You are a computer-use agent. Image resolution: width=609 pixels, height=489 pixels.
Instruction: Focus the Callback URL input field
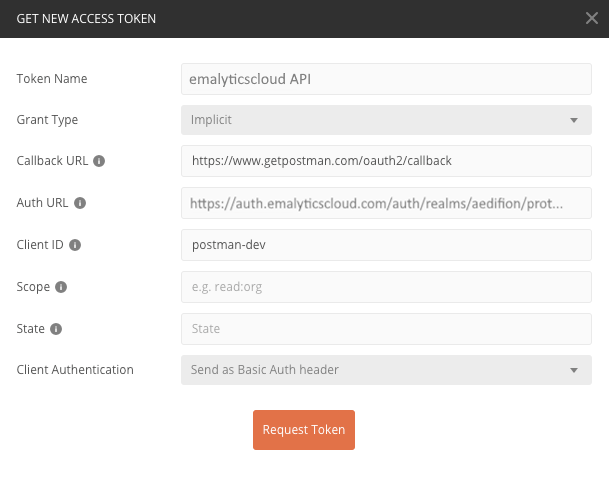386,161
